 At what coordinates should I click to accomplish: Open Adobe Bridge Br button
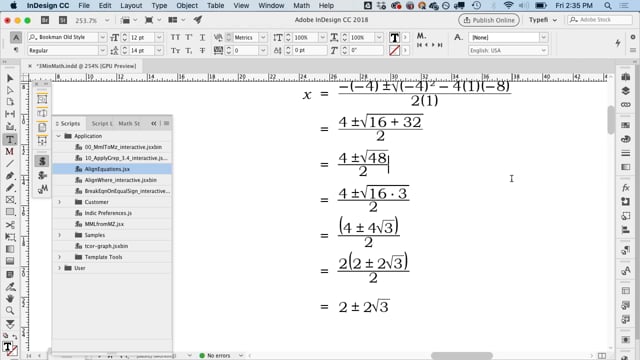point(45,20)
